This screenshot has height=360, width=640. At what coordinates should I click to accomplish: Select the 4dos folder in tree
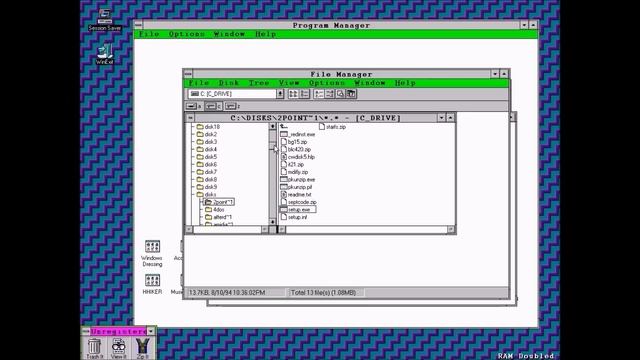pyautogui.click(x=215, y=210)
